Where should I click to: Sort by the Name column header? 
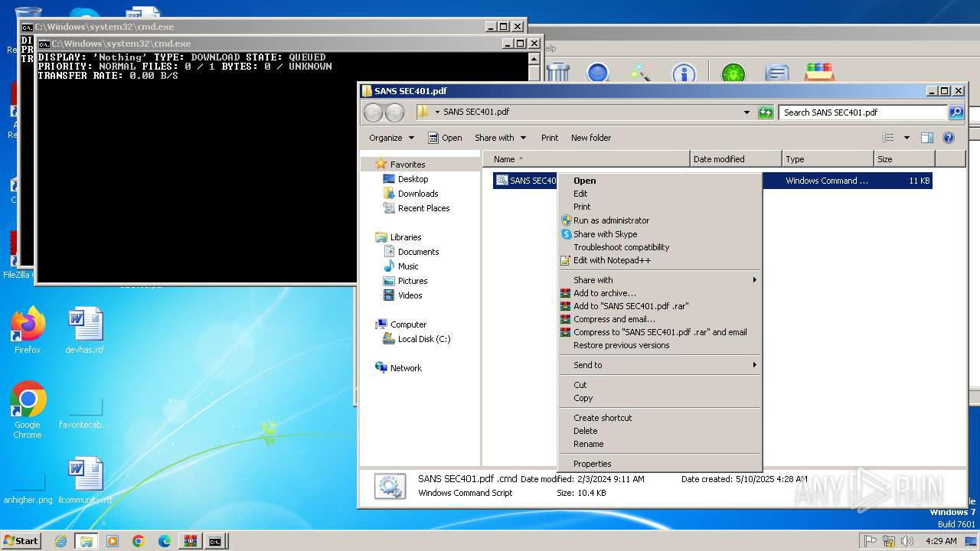tap(586, 159)
